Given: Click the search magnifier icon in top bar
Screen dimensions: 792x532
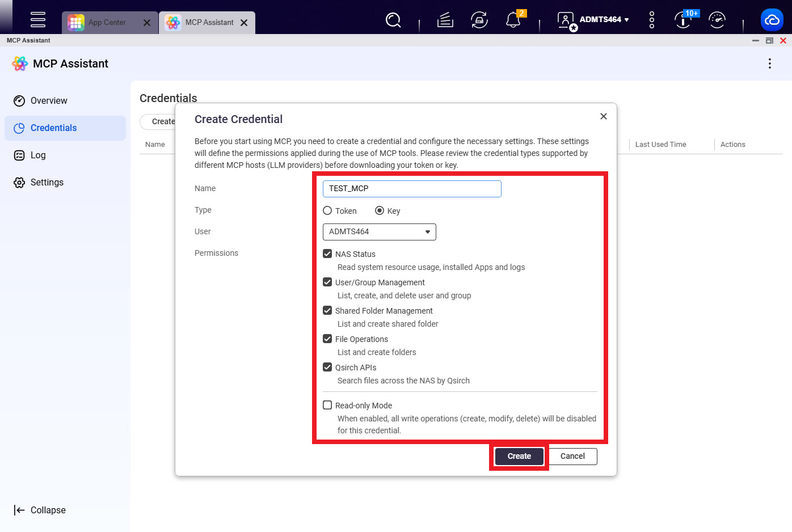Looking at the screenshot, I should (393, 20).
